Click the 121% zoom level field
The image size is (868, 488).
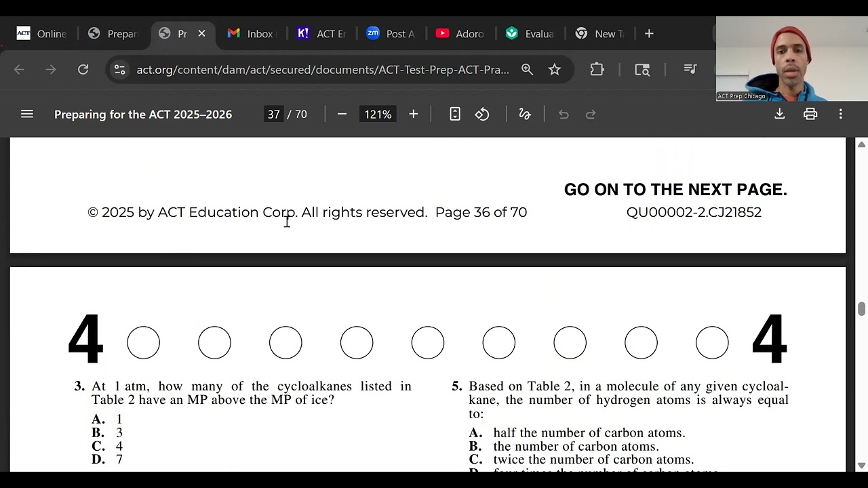pos(378,115)
